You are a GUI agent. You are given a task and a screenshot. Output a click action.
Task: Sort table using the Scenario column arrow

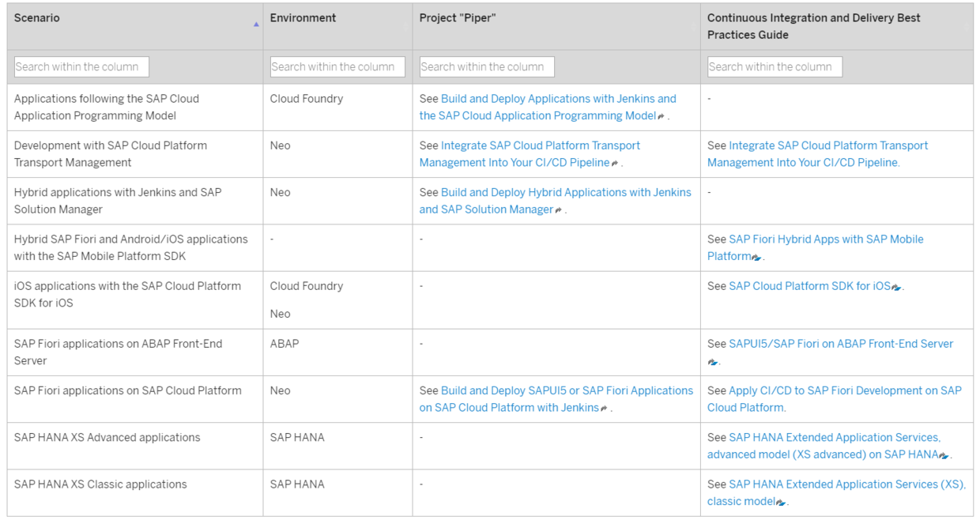pos(256,24)
